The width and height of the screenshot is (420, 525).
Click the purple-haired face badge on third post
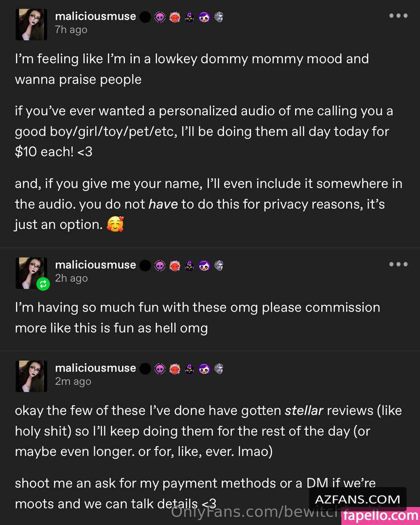click(x=204, y=368)
